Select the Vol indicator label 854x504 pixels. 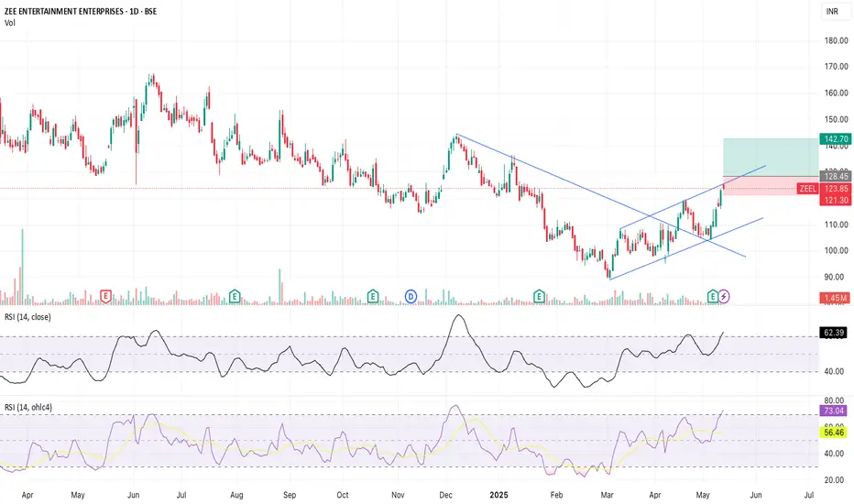(x=10, y=23)
